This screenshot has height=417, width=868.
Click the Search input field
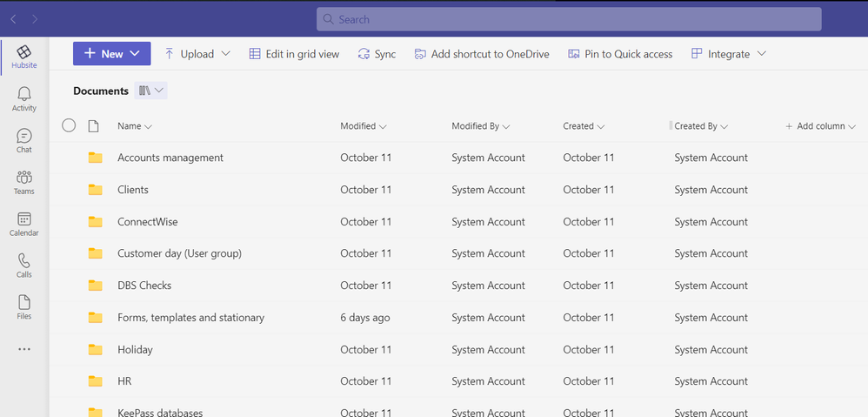point(569,19)
